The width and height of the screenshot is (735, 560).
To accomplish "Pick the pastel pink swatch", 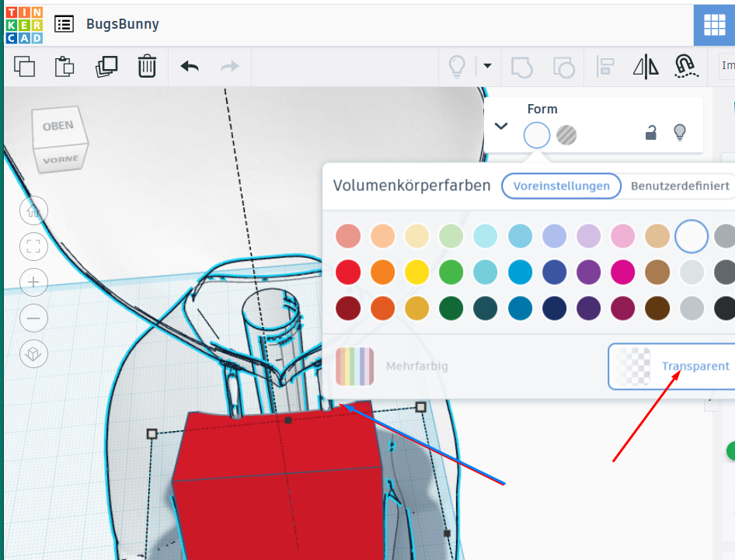I will tap(622, 235).
